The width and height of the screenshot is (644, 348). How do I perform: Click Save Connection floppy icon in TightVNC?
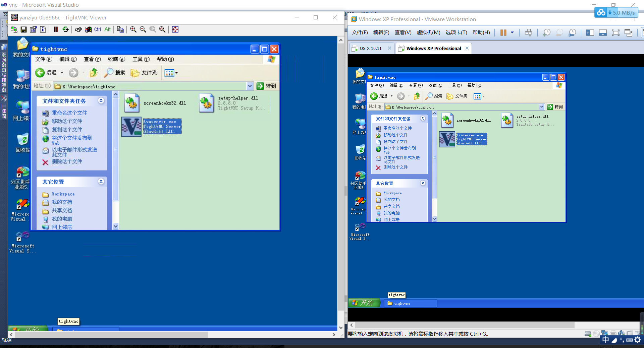[x=23, y=29]
